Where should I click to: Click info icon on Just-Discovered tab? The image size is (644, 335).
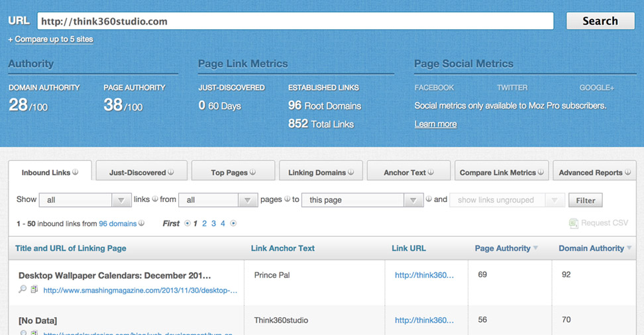[172, 172]
